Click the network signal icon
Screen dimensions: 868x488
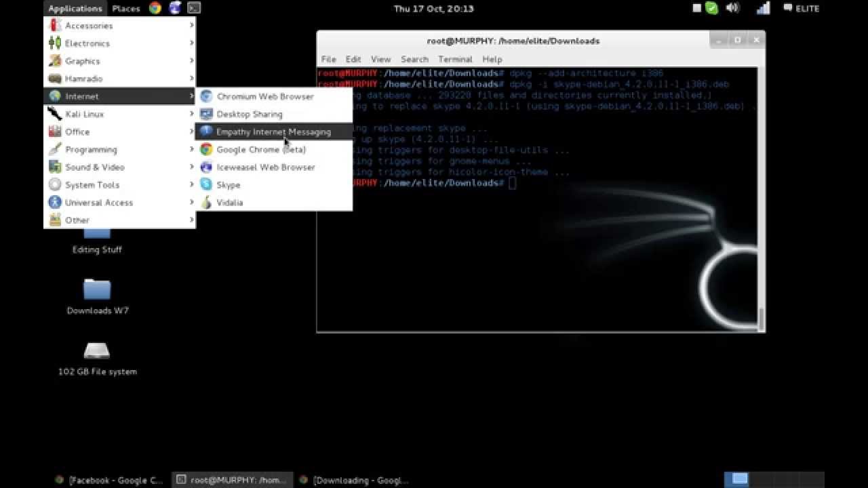(x=764, y=8)
